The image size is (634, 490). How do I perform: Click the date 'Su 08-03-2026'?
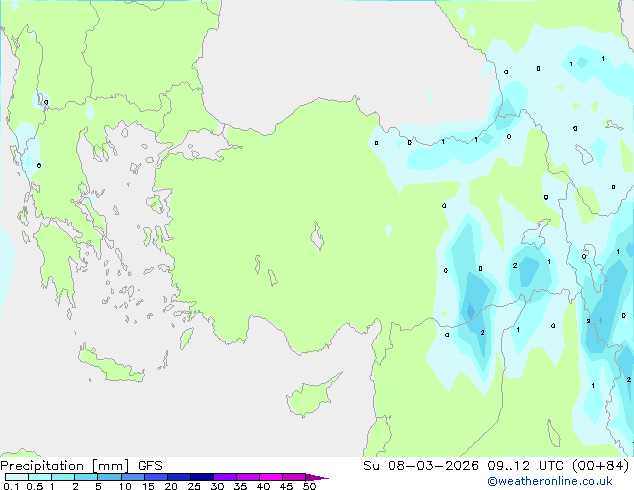421,466
